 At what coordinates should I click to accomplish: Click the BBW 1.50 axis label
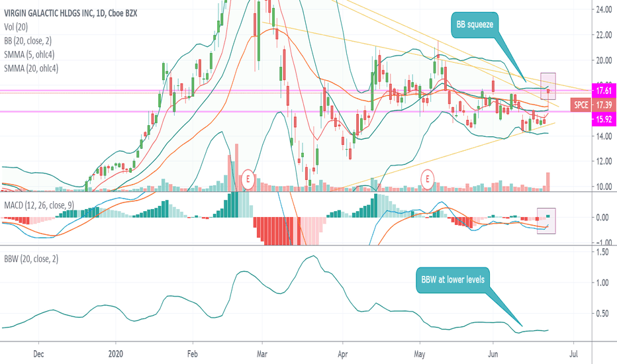602,252
